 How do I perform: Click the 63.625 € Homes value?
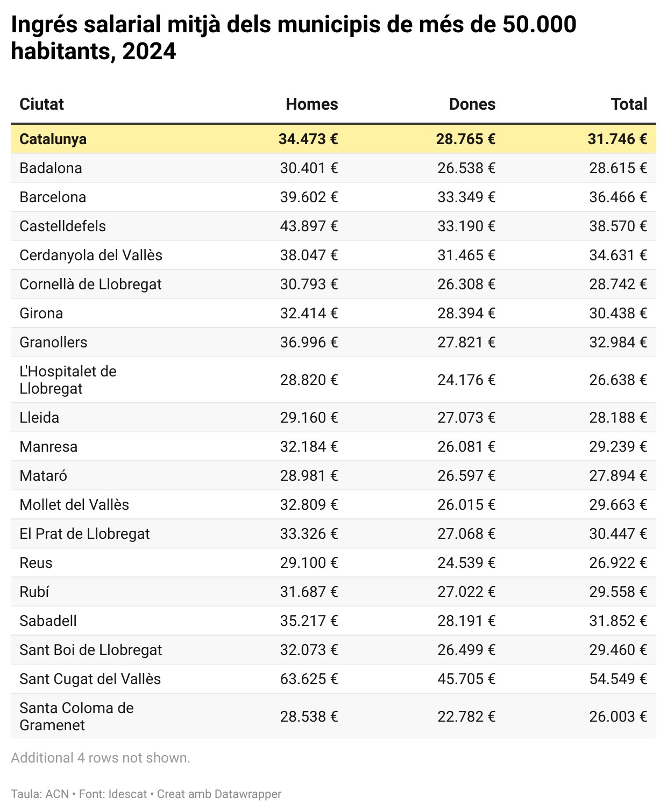click(309, 679)
